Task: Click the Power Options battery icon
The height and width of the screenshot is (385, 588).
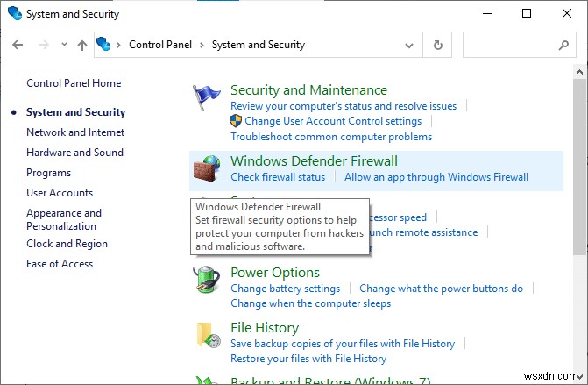Action: [x=207, y=280]
